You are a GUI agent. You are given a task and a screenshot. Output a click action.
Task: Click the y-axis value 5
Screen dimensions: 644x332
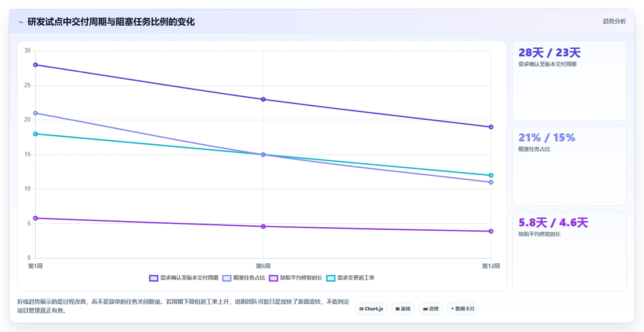[29, 223]
